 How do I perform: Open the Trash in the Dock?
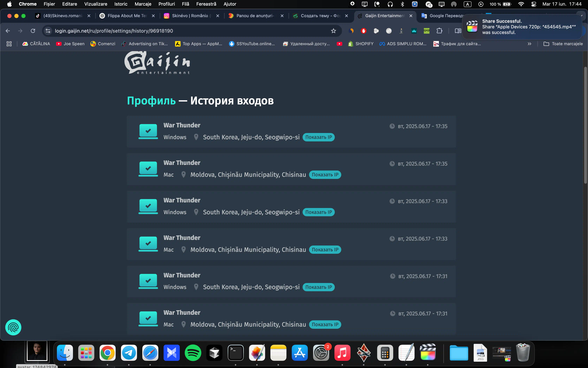click(x=523, y=352)
